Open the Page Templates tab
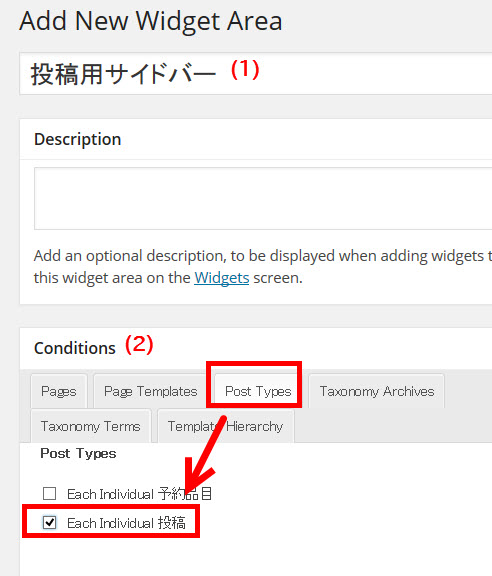The width and height of the screenshot is (492, 576). pos(150,391)
